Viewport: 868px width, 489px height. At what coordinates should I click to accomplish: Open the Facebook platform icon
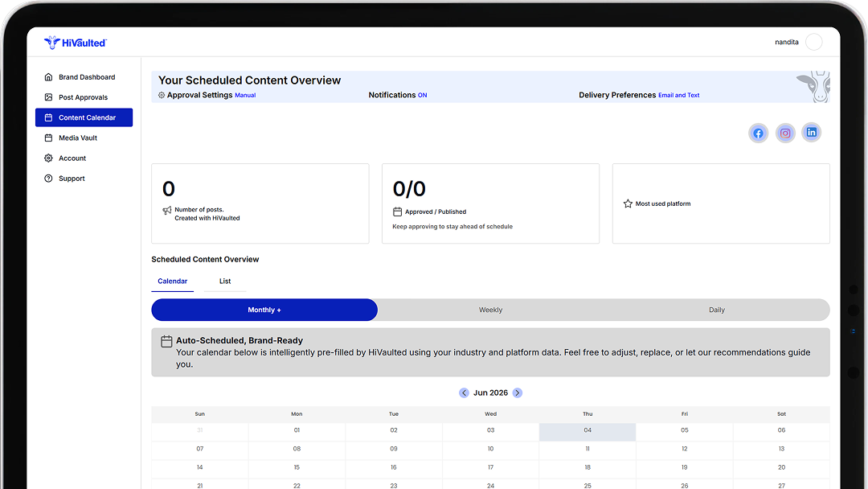[x=758, y=133]
